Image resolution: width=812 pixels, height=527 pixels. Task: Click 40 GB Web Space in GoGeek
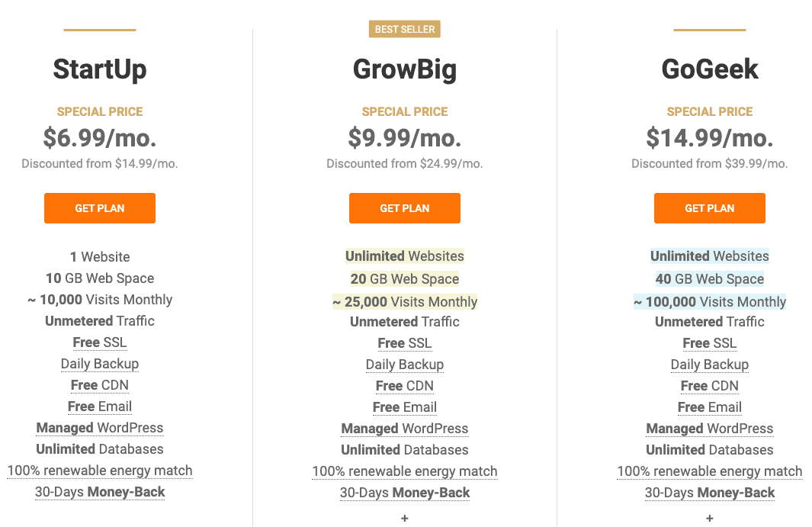[x=710, y=279]
